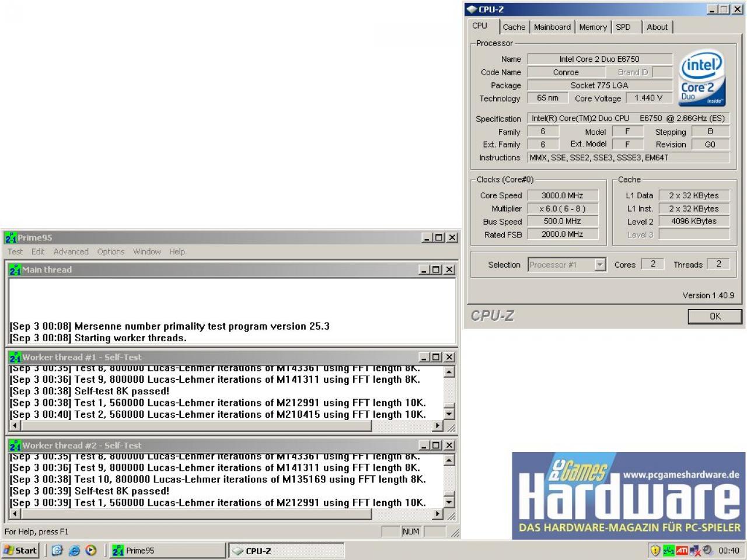This screenshot has height=560, width=747.
Task: Open the Options menu in Prime95
Action: pyautogui.click(x=110, y=252)
